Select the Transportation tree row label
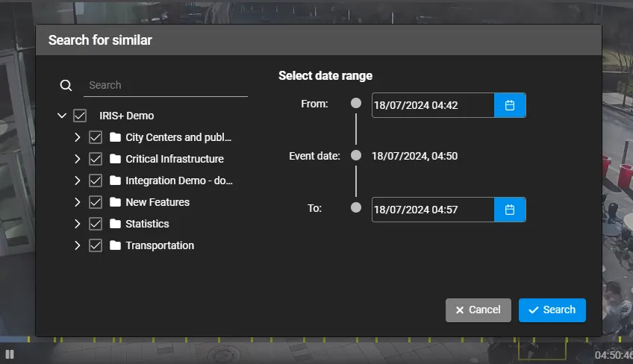Image resolution: width=633 pixels, height=364 pixels. pos(160,245)
